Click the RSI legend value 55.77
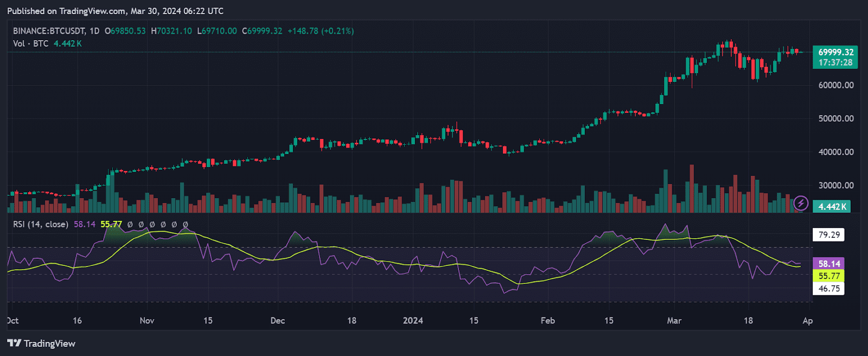868x356 pixels. pos(111,224)
